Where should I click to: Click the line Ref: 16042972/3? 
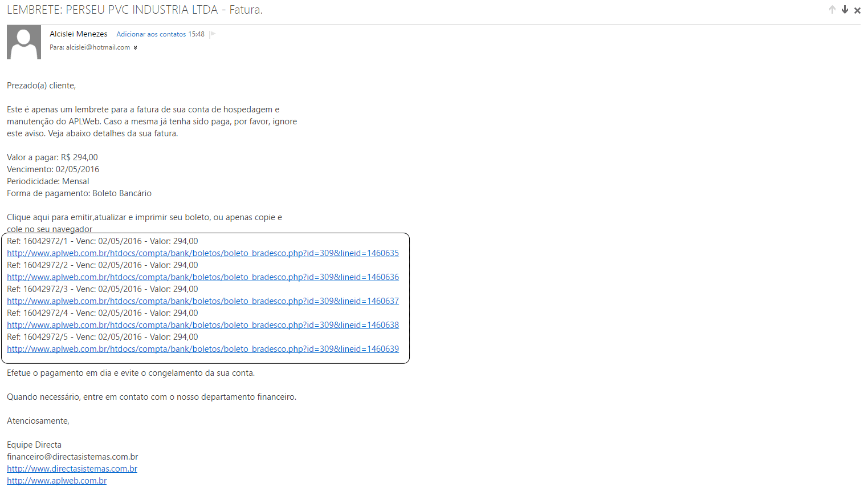click(x=103, y=289)
